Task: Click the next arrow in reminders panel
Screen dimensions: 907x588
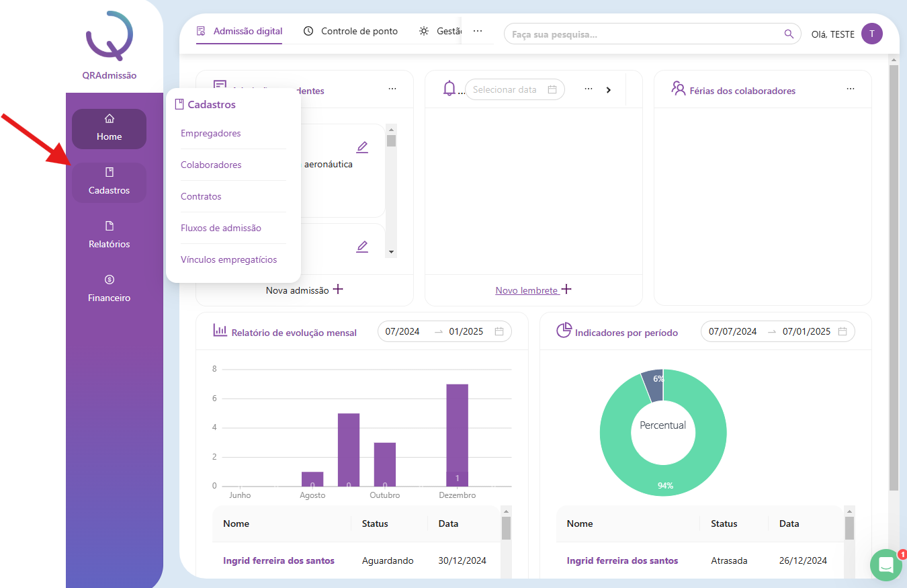Action: (609, 89)
